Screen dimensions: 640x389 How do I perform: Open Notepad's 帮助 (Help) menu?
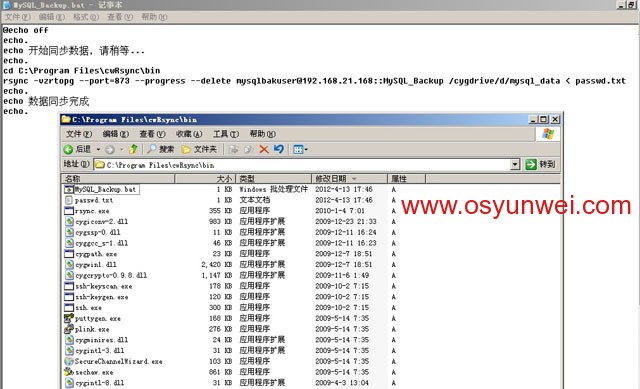coord(154,17)
